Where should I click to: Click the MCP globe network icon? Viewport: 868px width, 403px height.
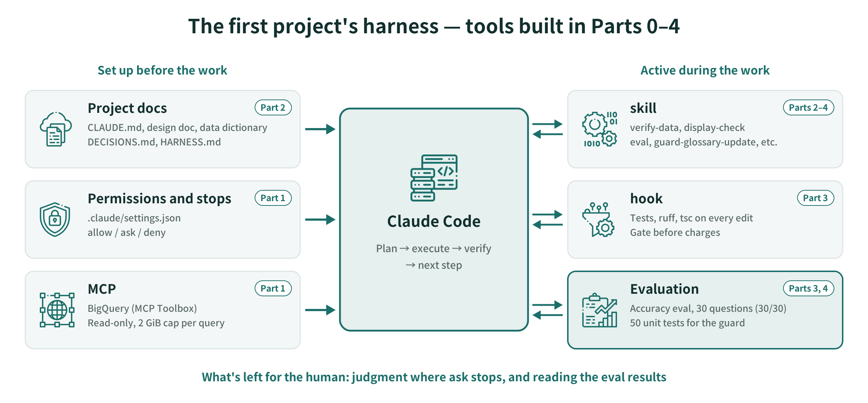click(x=57, y=310)
